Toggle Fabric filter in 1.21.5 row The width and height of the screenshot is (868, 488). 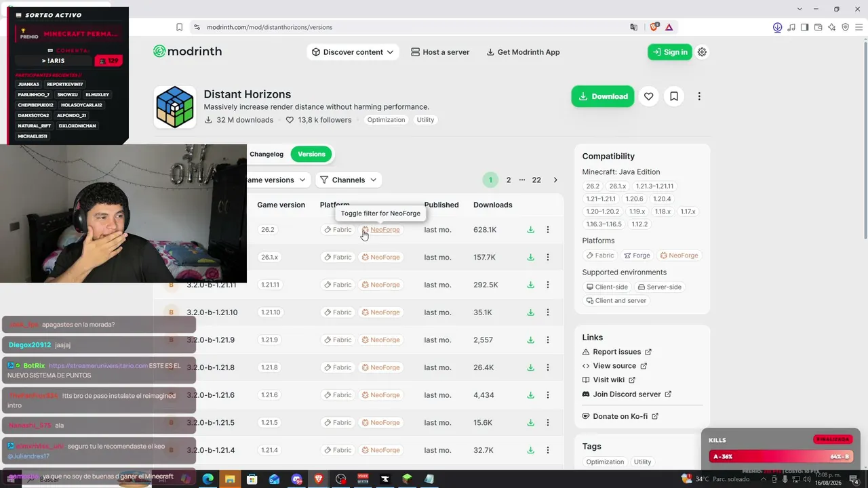click(338, 422)
